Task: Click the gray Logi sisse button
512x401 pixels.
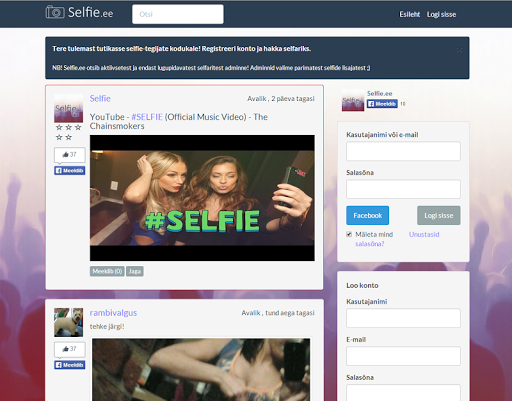Action: (439, 215)
